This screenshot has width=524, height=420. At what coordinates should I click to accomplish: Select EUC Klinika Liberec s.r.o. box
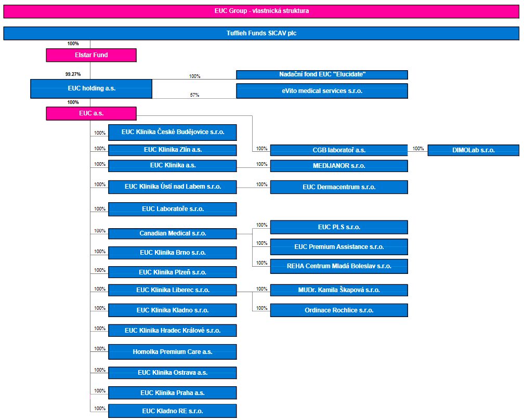click(x=173, y=290)
